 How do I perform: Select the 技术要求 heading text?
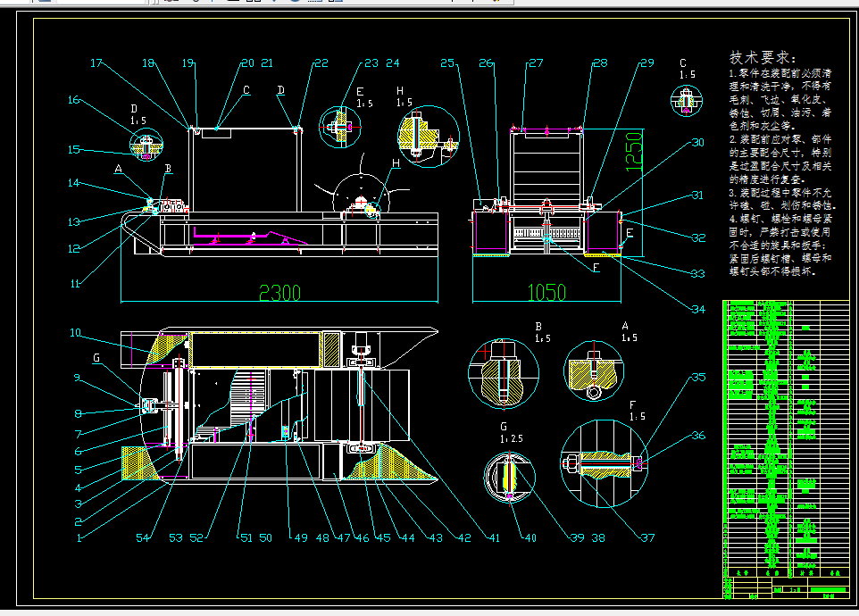pos(763,57)
